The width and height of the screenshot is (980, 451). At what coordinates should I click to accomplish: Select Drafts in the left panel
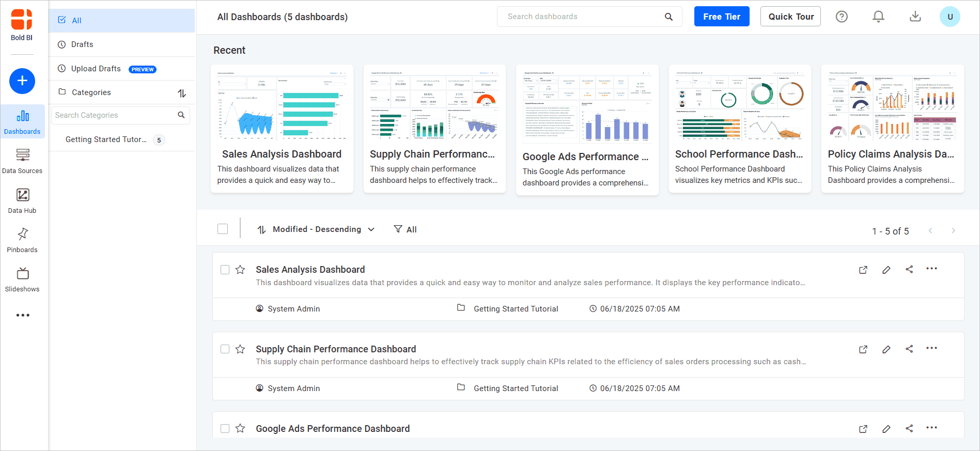pyautogui.click(x=82, y=44)
